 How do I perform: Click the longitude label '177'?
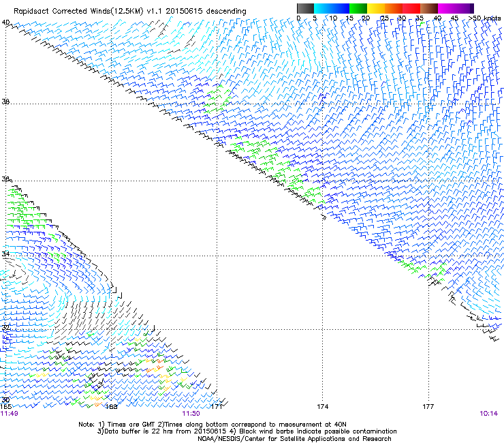tap(428, 407)
